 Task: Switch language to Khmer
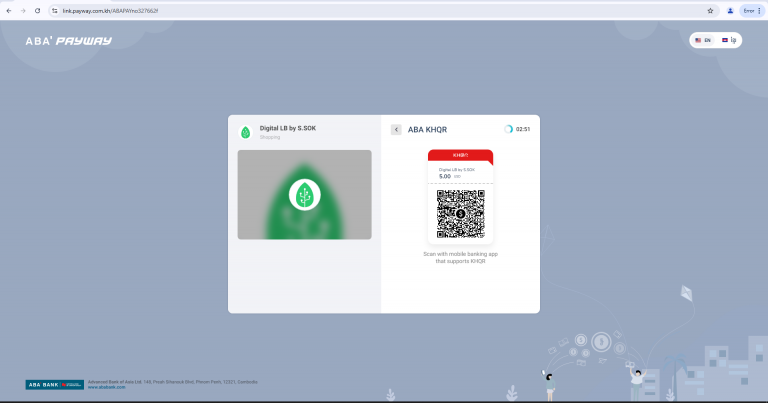click(729, 40)
